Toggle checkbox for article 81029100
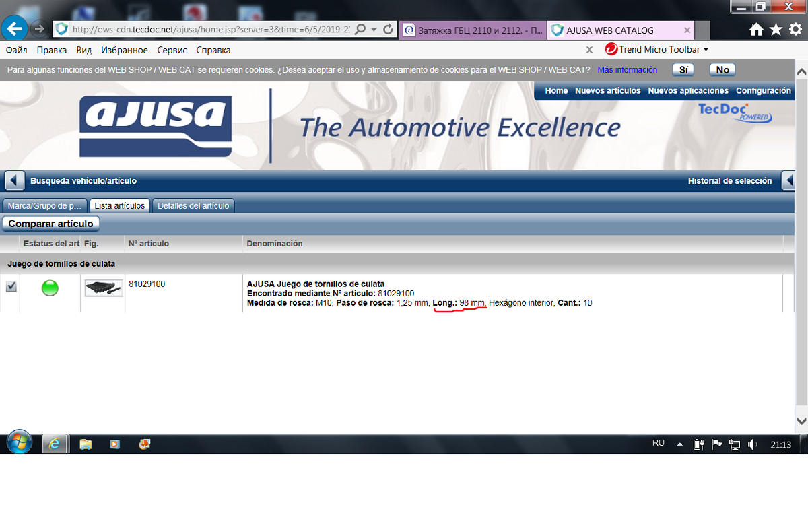Viewport: 808px width, 532px height. click(11, 287)
